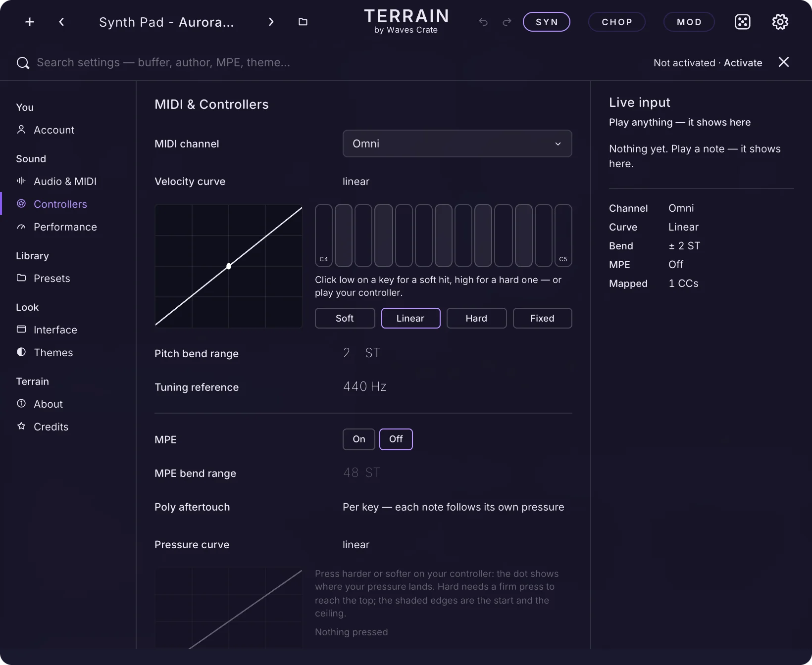Click the Synth Pad - Aurora preset name
Viewport: 812px width, 665px height.
point(166,22)
